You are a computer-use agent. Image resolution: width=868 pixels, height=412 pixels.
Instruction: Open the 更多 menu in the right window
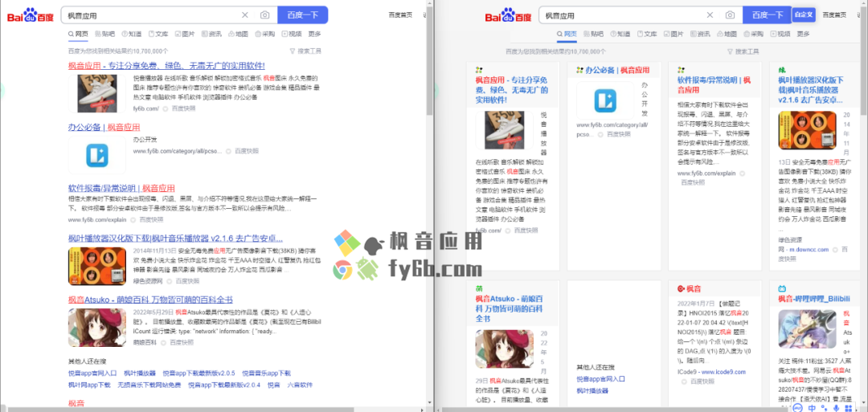[804, 35]
